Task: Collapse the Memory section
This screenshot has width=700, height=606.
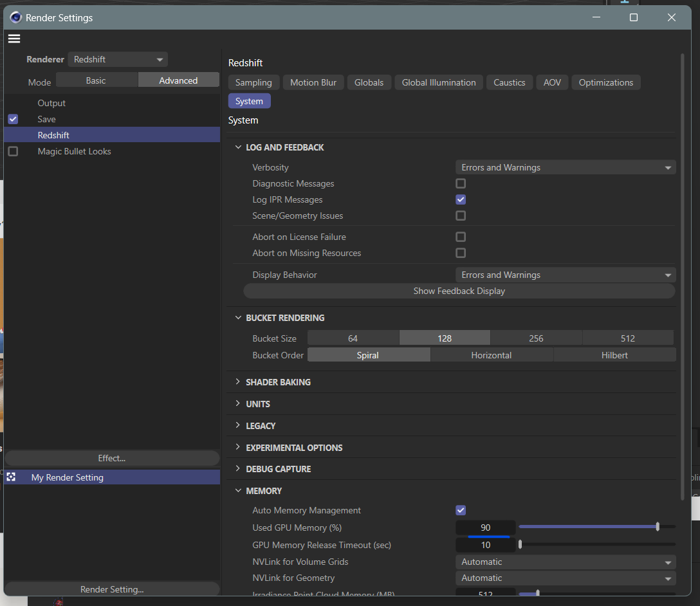Action: coord(238,490)
